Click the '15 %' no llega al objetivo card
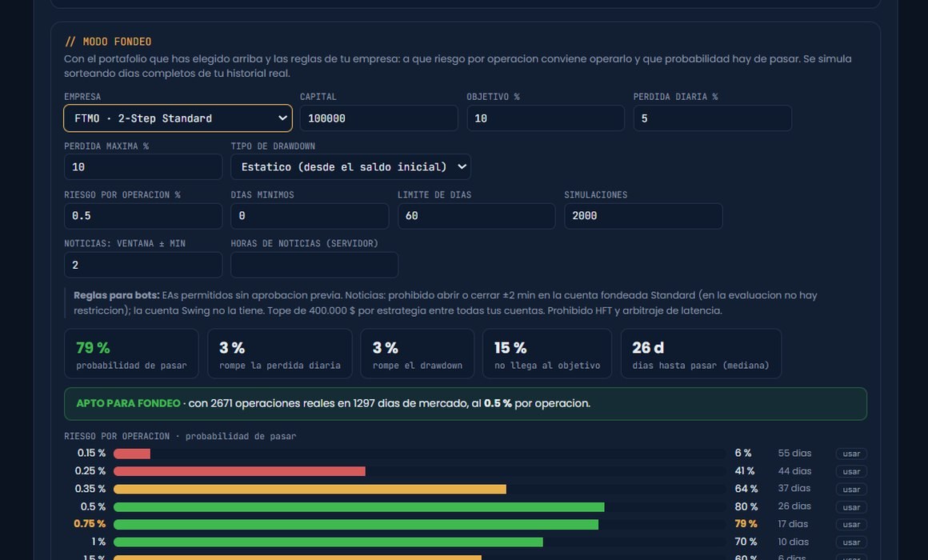This screenshot has height=560, width=928. point(547,354)
